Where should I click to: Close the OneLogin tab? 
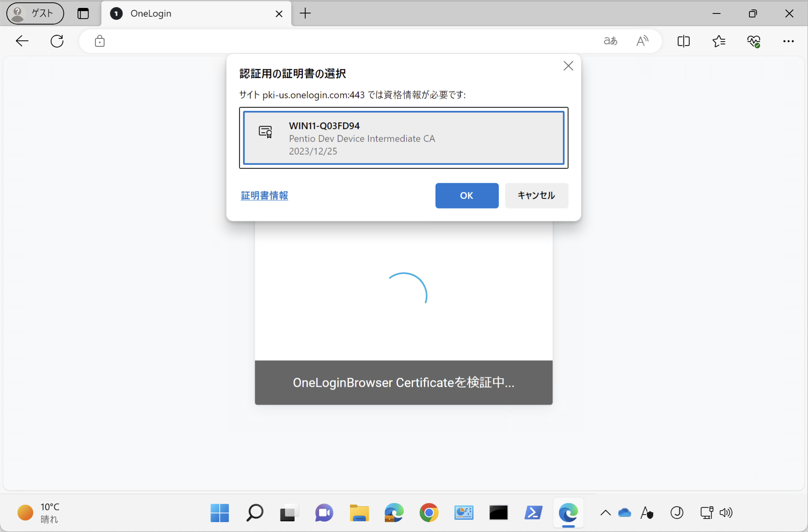[x=279, y=14]
